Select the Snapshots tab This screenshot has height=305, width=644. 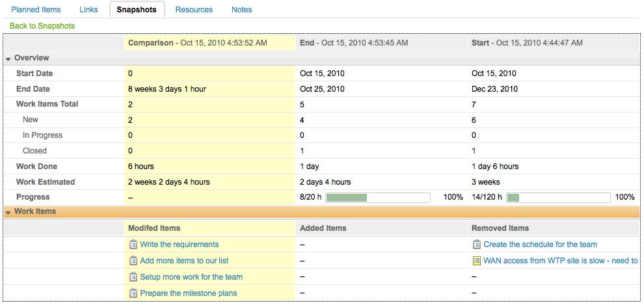pos(137,10)
